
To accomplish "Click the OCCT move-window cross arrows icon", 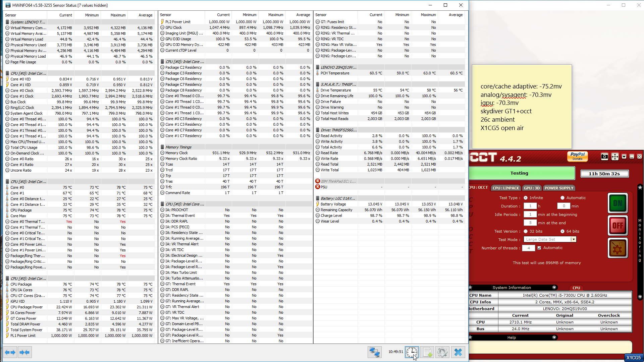I will click(x=615, y=157).
